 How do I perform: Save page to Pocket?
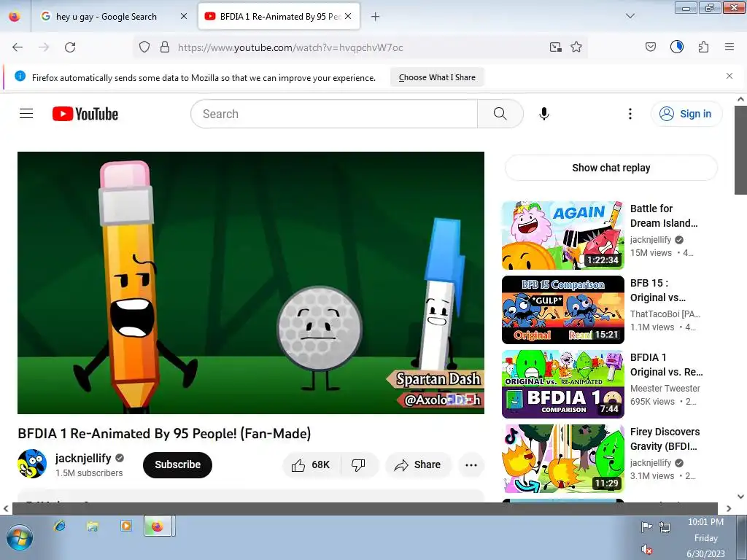click(651, 47)
